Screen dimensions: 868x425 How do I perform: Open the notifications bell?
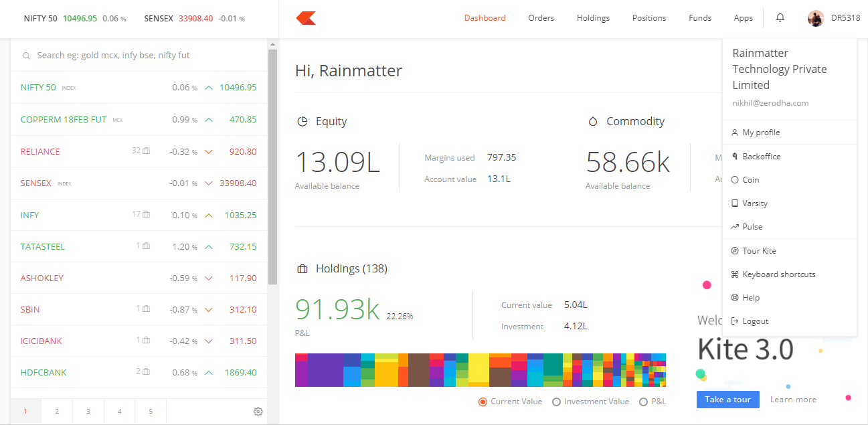(780, 18)
